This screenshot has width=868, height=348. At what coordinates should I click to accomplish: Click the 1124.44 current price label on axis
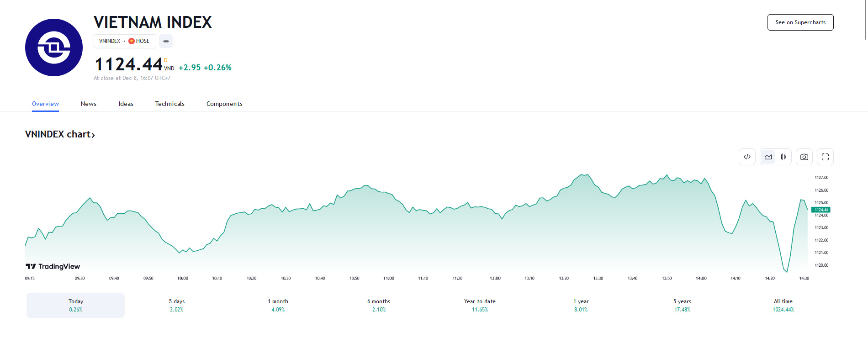[821, 210]
